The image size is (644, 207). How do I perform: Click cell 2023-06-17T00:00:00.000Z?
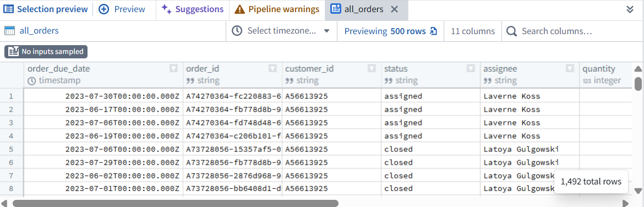103,110
